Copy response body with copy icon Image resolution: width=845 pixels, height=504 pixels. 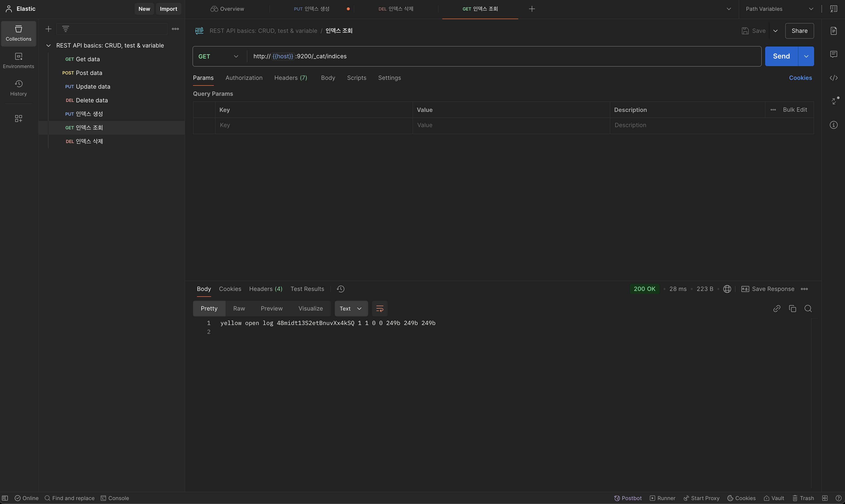coord(792,308)
